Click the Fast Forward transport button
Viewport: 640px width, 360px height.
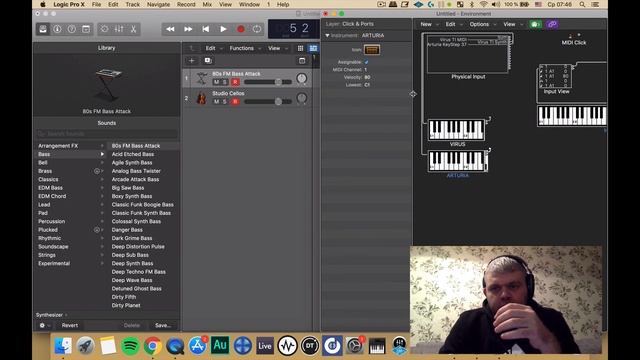(188, 29)
